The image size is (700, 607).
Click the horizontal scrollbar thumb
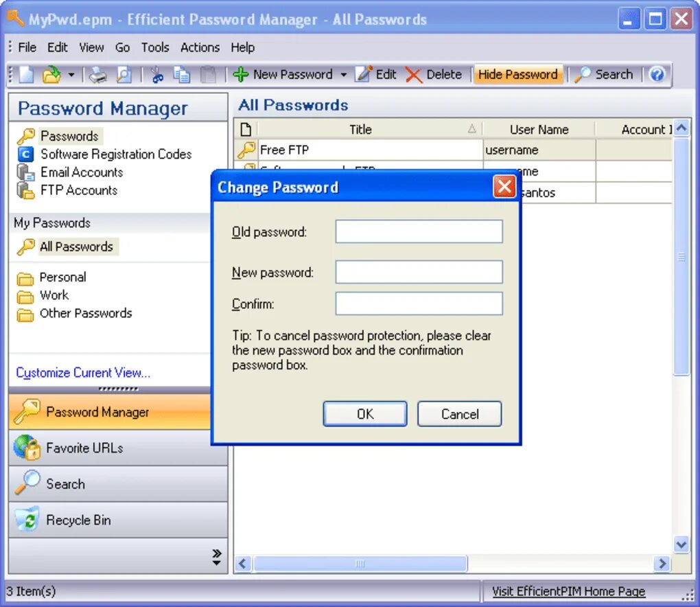click(x=360, y=564)
